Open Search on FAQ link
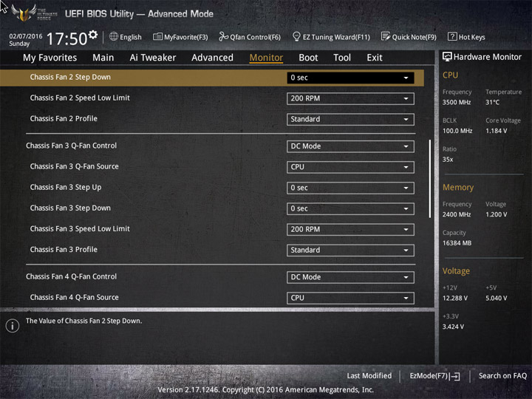 tap(502, 376)
